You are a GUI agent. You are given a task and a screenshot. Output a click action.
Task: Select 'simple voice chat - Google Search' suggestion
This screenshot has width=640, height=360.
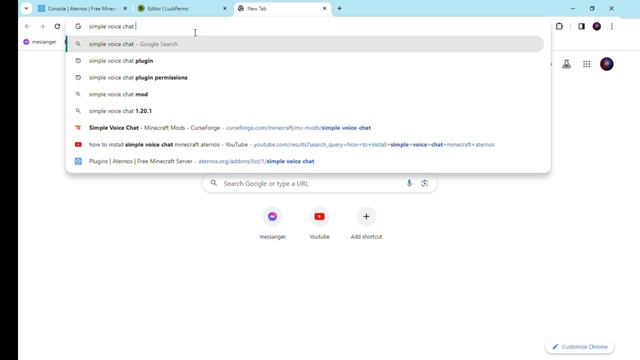(x=305, y=44)
